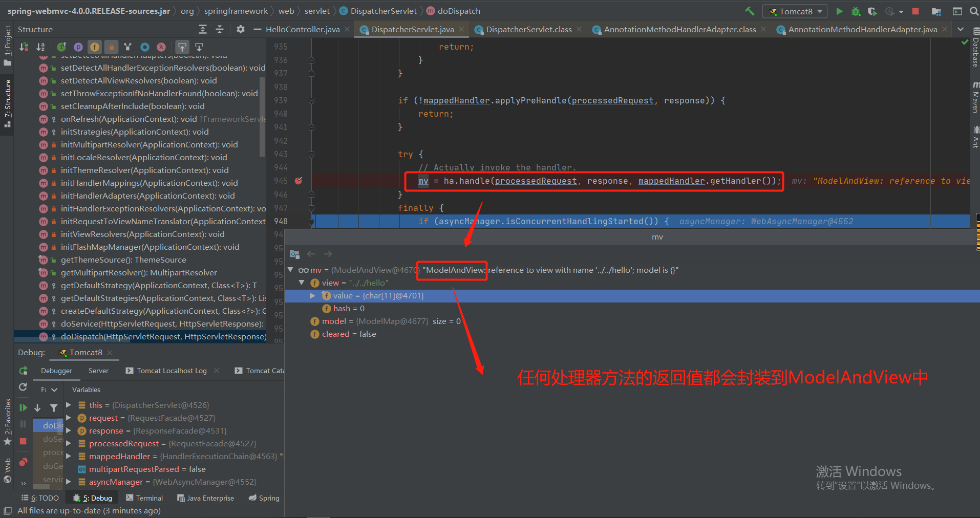The height and width of the screenshot is (518, 980).
Task: Select initStrategies method in Structure tree
Action: pyautogui.click(x=135, y=132)
